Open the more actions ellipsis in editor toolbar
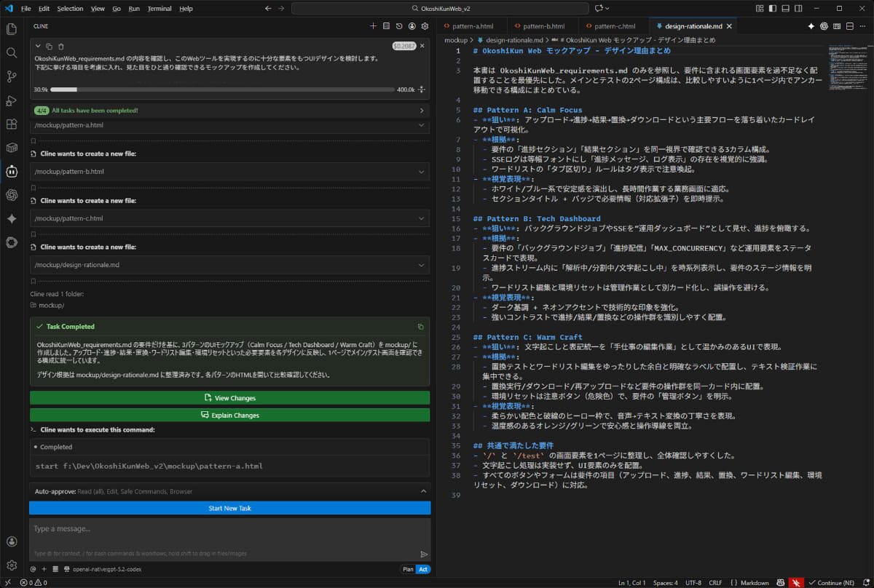The image size is (874, 588). (x=862, y=25)
